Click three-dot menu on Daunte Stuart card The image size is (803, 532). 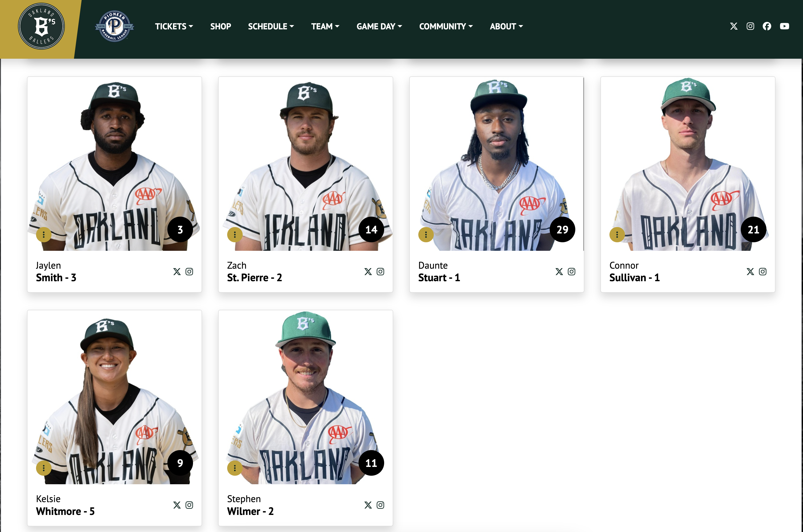pos(426,235)
